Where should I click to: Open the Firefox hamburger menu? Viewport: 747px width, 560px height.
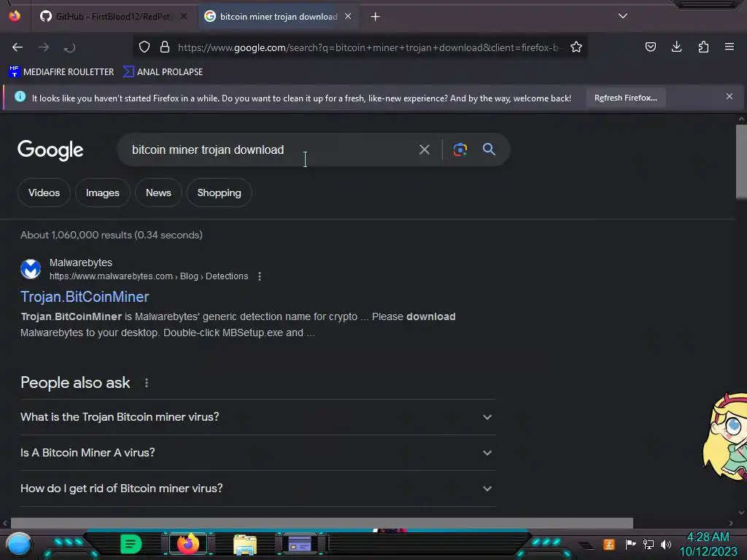coord(729,47)
